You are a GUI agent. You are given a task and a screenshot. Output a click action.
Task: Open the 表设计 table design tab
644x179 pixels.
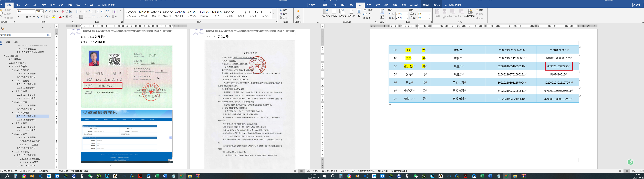[x=426, y=5]
